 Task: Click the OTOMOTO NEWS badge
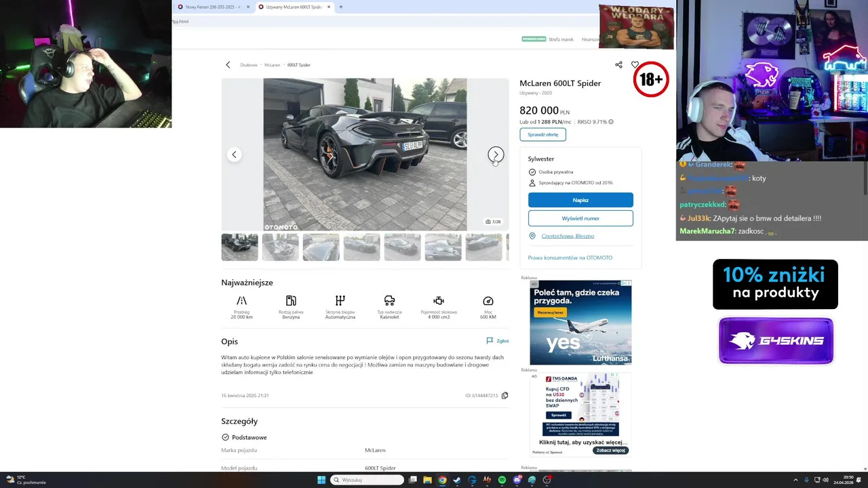pos(534,39)
